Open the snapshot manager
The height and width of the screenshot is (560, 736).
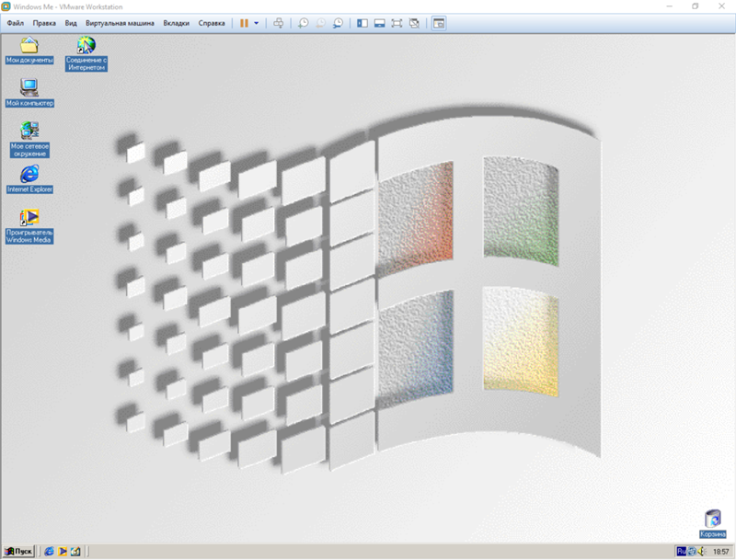[x=338, y=23]
